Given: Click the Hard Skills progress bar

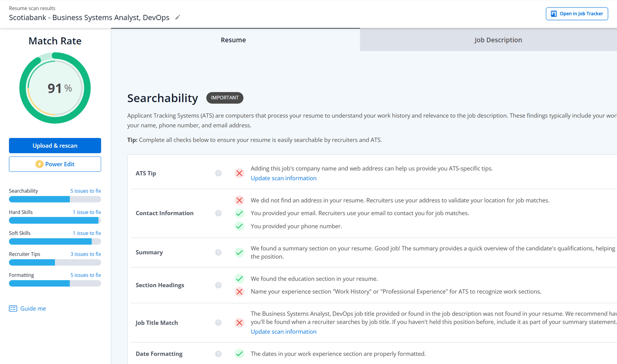Looking at the screenshot, I should pos(55,220).
